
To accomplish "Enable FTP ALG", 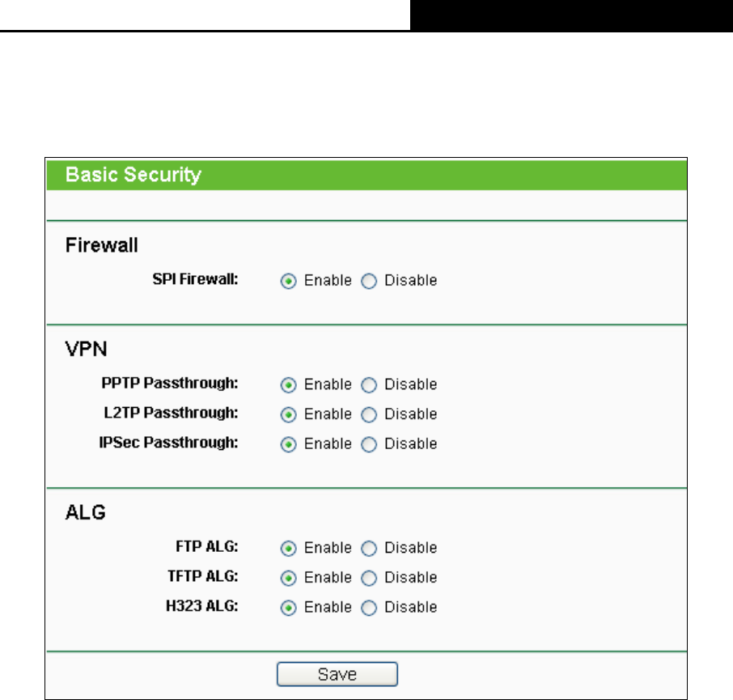I will pos(289,548).
